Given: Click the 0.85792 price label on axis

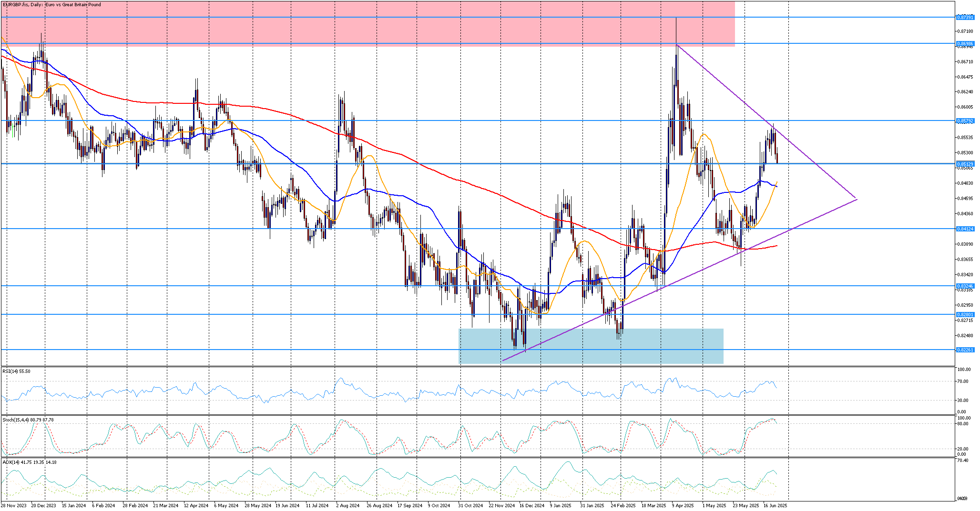Looking at the screenshot, I should coord(965,121).
